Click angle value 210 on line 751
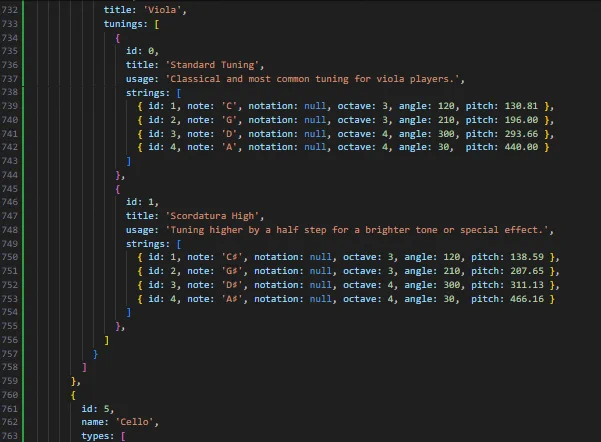 point(451,271)
